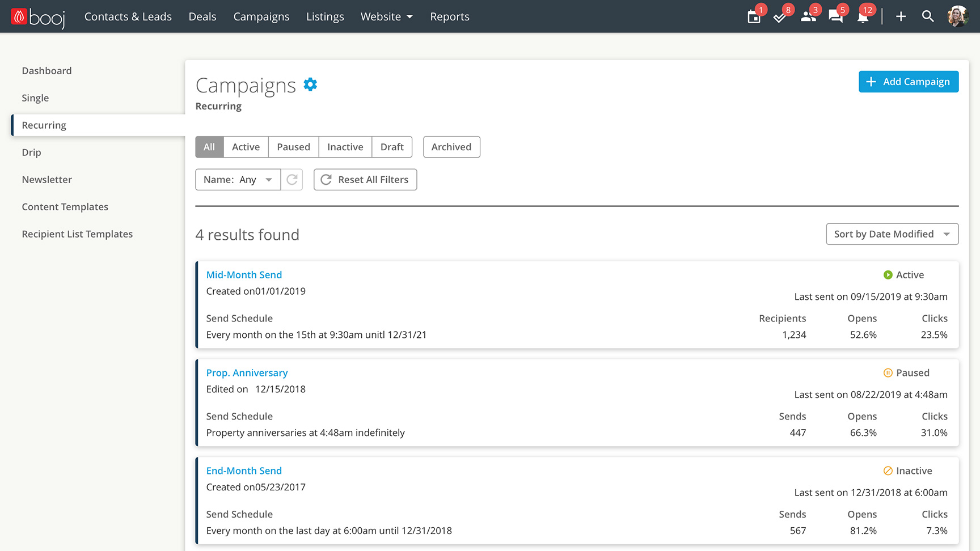This screenshot has height=551, width=980.
Task: Open the tasks checkmark icon
Action: [780, 17]
